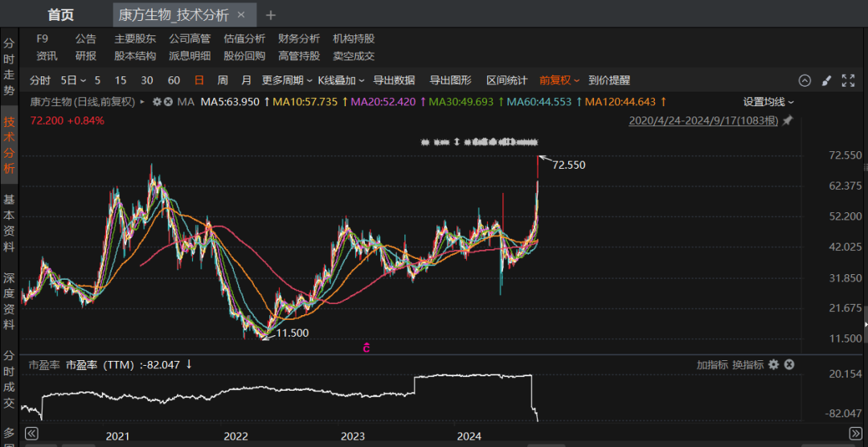Click the collapse-up circle icon in toolbar
Screen dimensions: 868x447
[x=805, y=80]
